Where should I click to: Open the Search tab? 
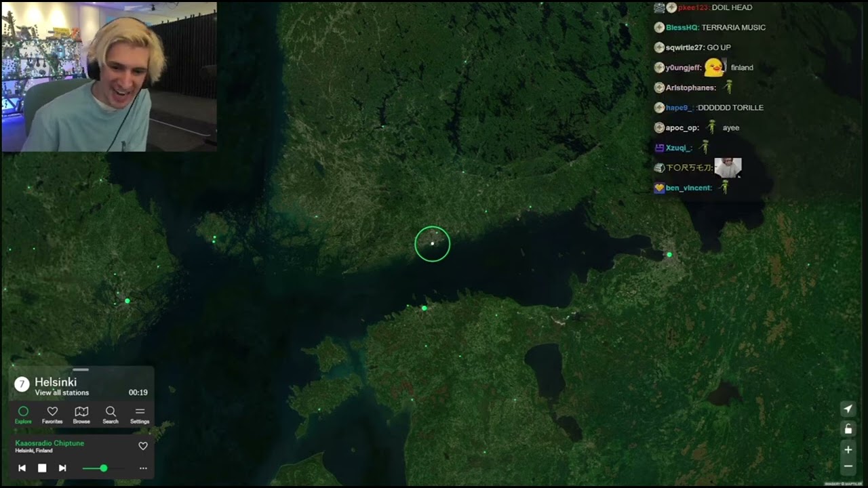click(111, 415)
